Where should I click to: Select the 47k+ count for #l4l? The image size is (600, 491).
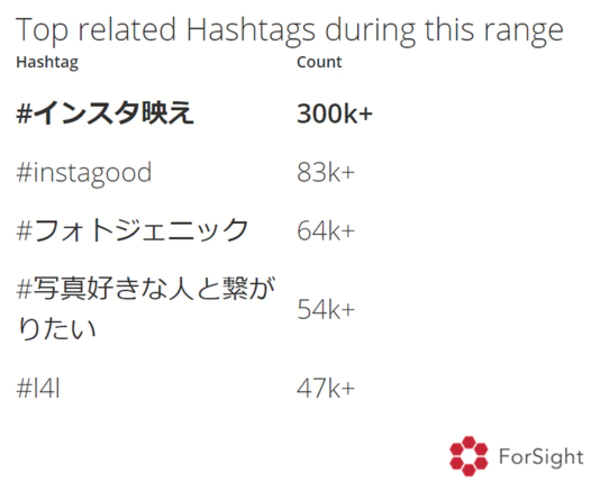tap(326, 388)
